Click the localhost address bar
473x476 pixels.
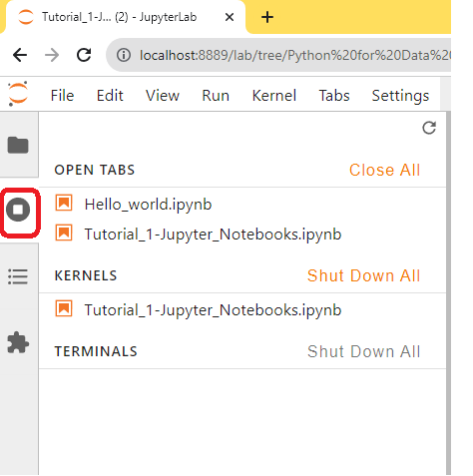[278, 55]
